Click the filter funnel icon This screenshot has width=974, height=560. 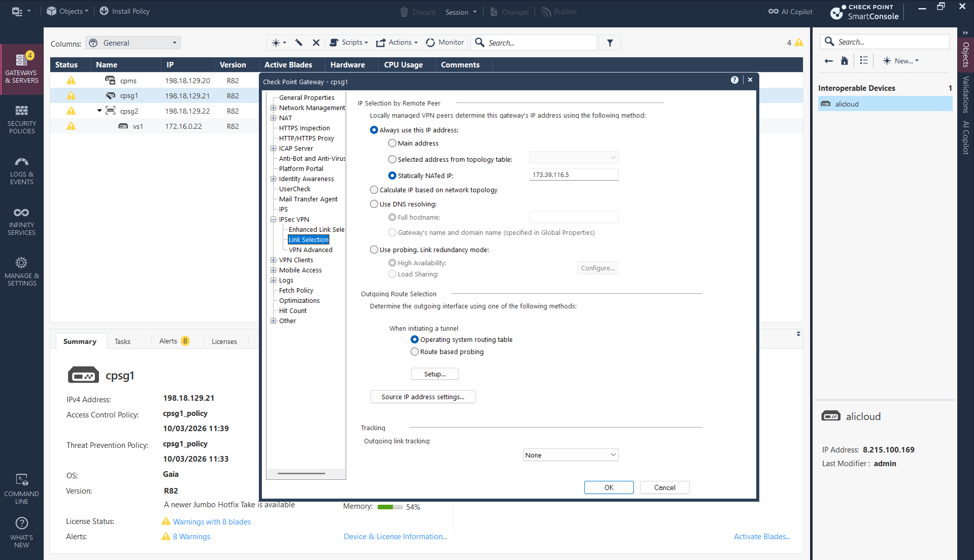click(x=610, y=43)
